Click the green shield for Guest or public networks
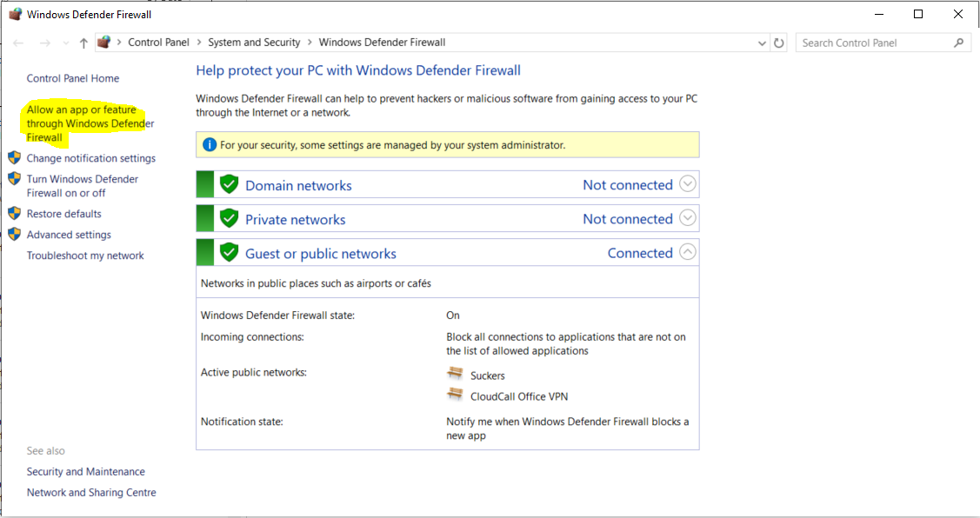This screenshot has width=980, height=518. tap(229, 252)
